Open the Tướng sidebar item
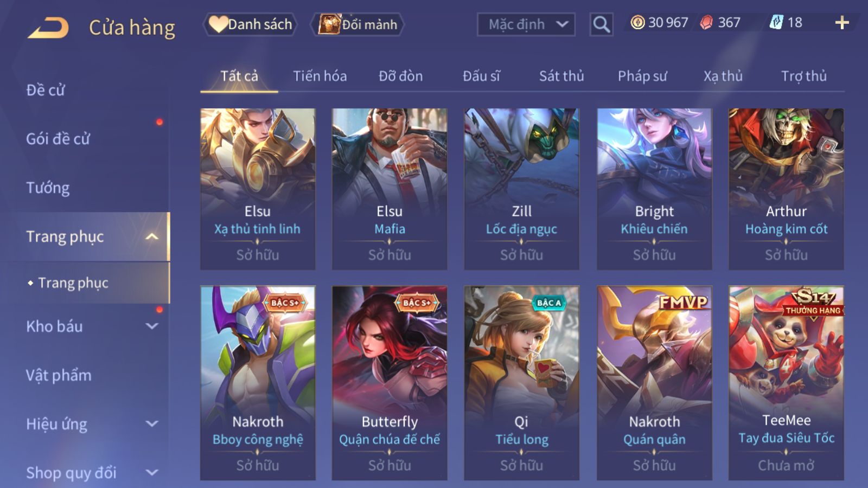Viewport: 868px width, 488px height. 48,188
